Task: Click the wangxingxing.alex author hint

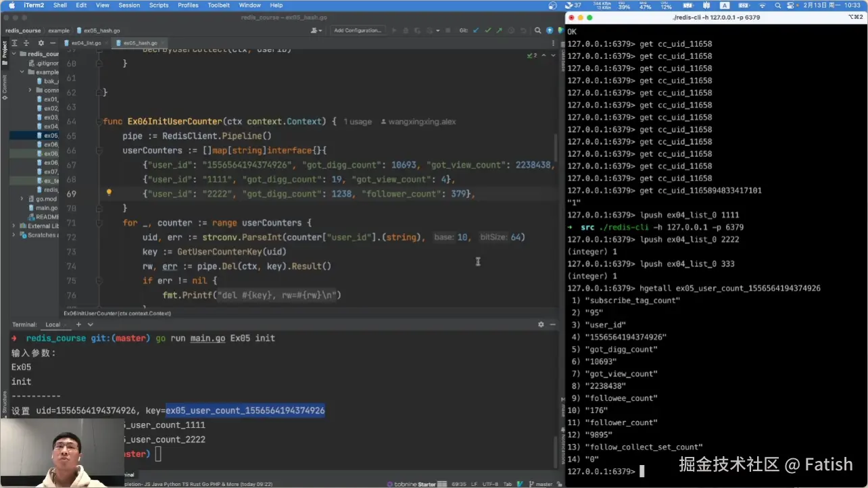Action: 418,122
